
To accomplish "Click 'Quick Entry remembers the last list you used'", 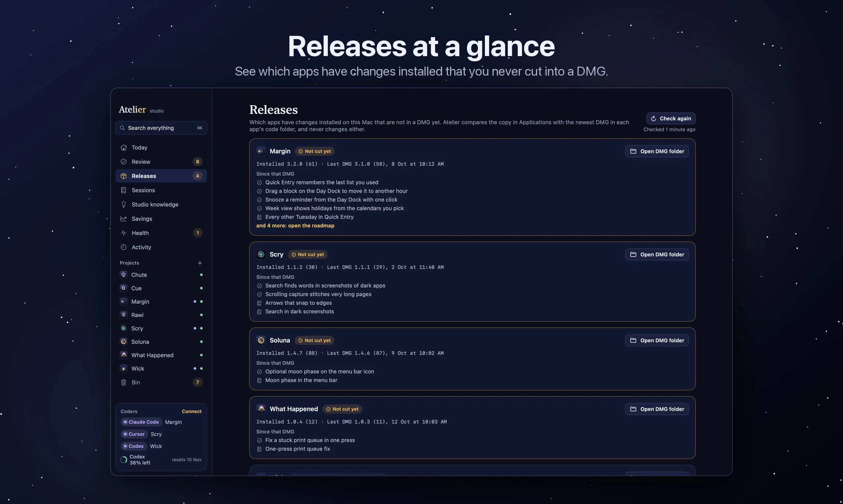I will tap(322, 182).
